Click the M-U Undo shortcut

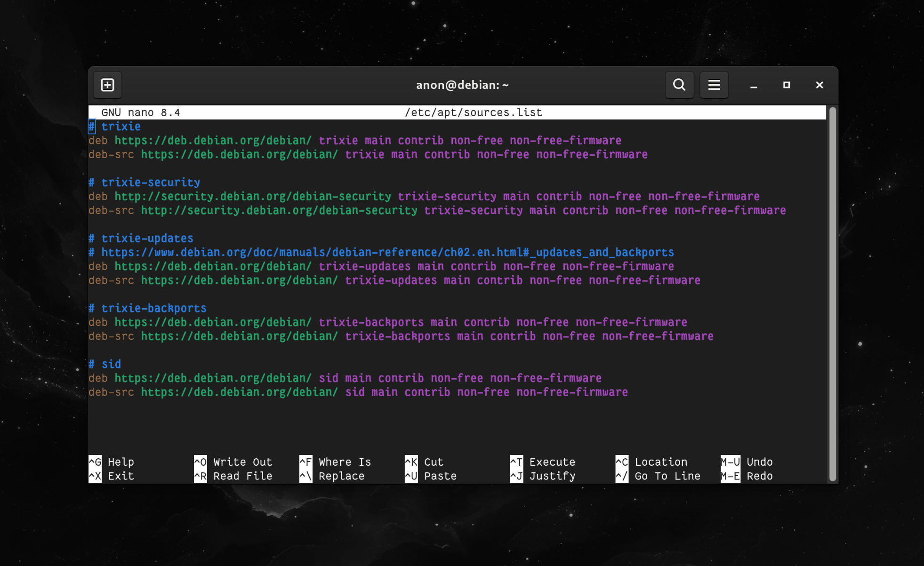(747, 462)
